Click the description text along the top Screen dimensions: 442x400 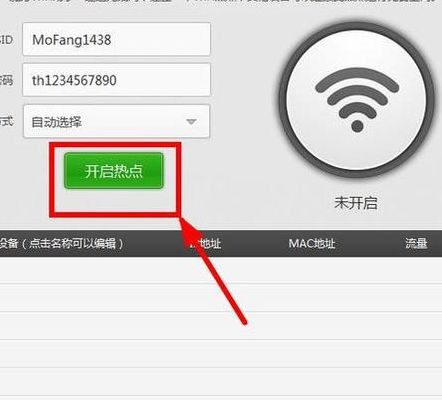(221, 2)
